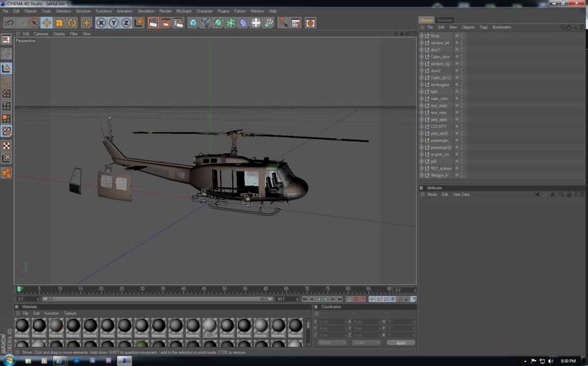Open the Render Settings clapperboard icon

(x=179, y=23)
